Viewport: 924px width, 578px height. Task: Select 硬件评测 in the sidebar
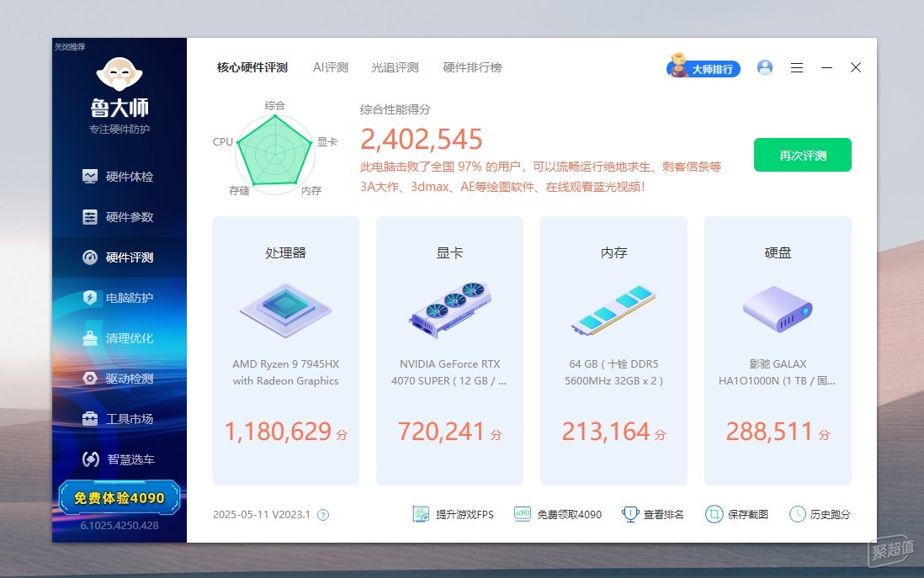pos(119,257)
